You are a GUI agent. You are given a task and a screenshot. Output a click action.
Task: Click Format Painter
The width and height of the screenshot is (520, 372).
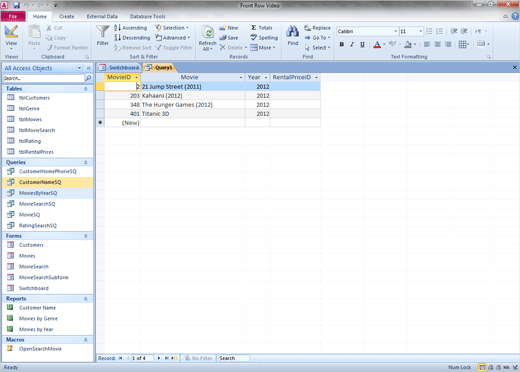pyautogui.click(x=67, y=48)
